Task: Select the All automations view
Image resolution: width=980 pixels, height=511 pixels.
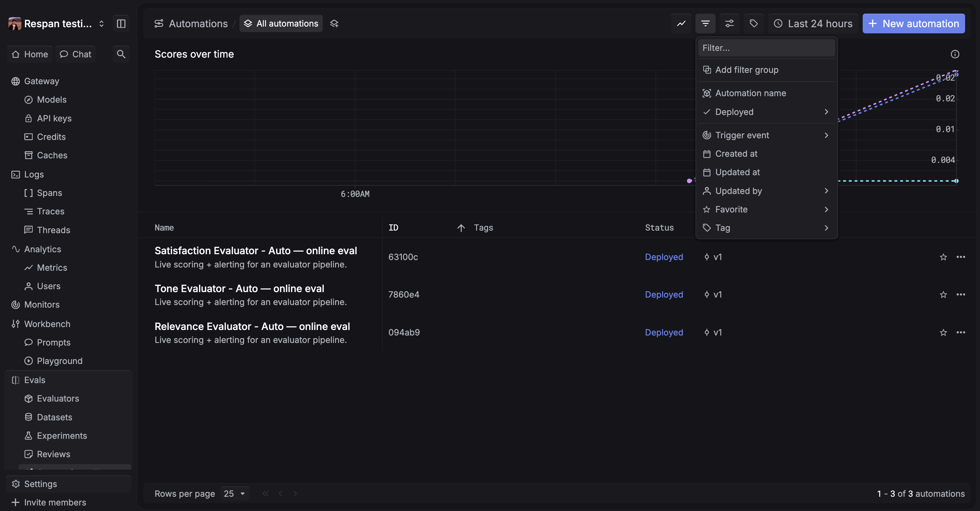Action: (x=281, y=24)
